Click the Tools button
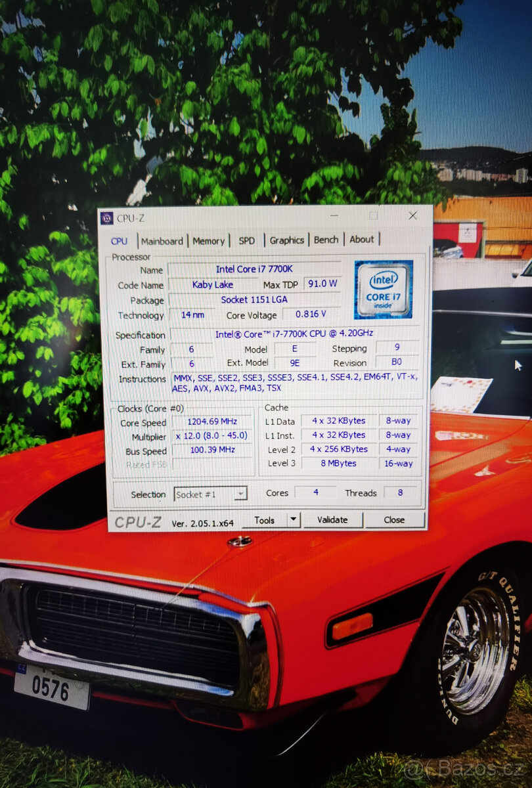 pos(265,519)
